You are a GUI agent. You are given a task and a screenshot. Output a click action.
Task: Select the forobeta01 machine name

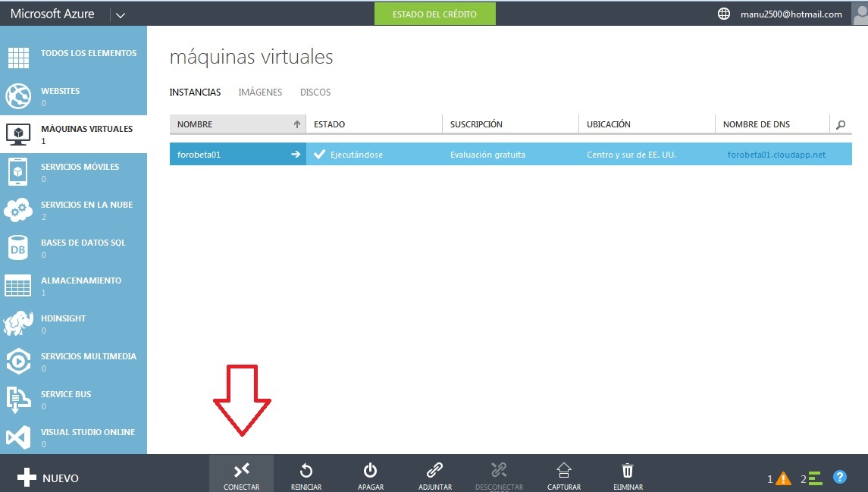(x=199, y=155)
